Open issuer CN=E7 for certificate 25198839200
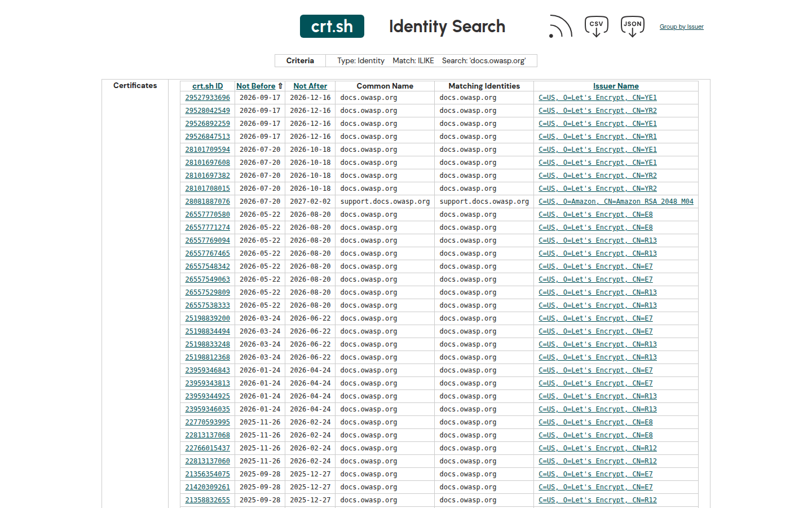Screen dimensions: 812x508 pos(595,318)
